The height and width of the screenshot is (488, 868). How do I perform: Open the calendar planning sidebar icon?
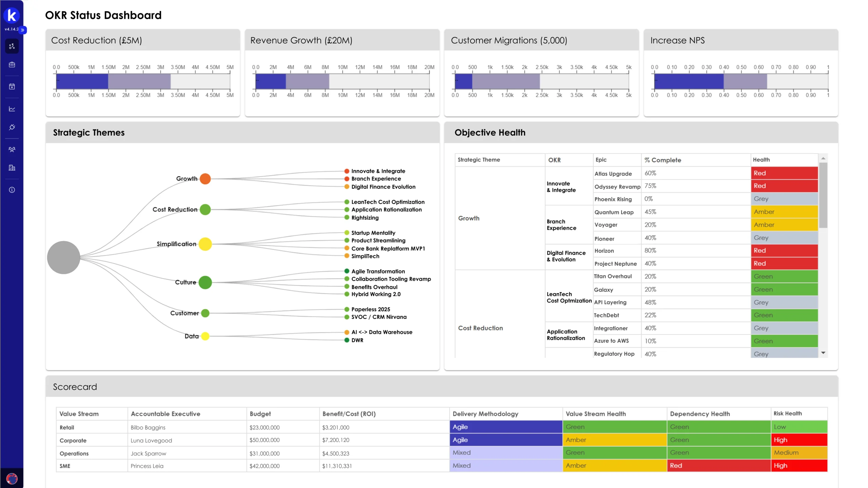12,86
